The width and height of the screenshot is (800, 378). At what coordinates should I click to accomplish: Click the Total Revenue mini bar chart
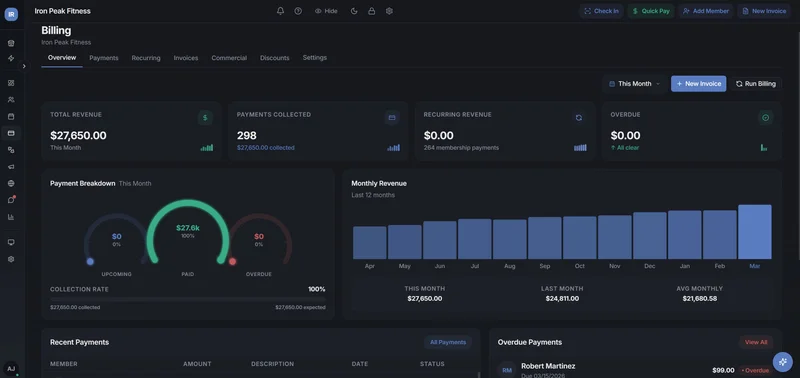(207, 147)
